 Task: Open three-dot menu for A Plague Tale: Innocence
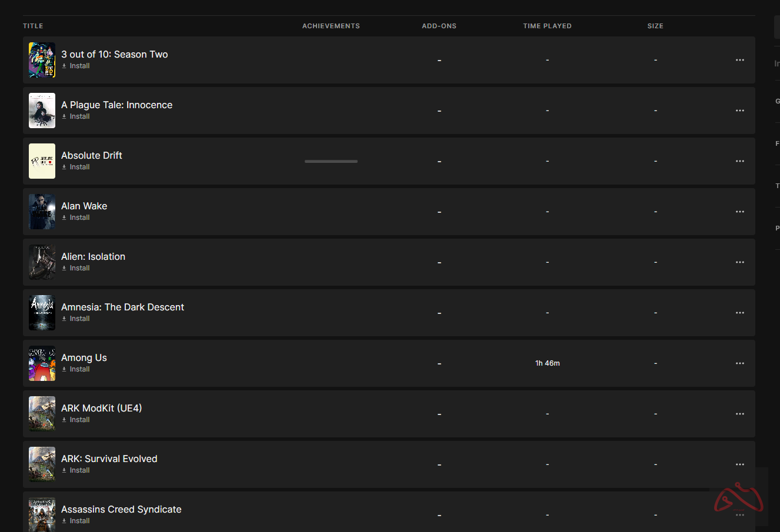pyautogui.click(x=739, y=111)
